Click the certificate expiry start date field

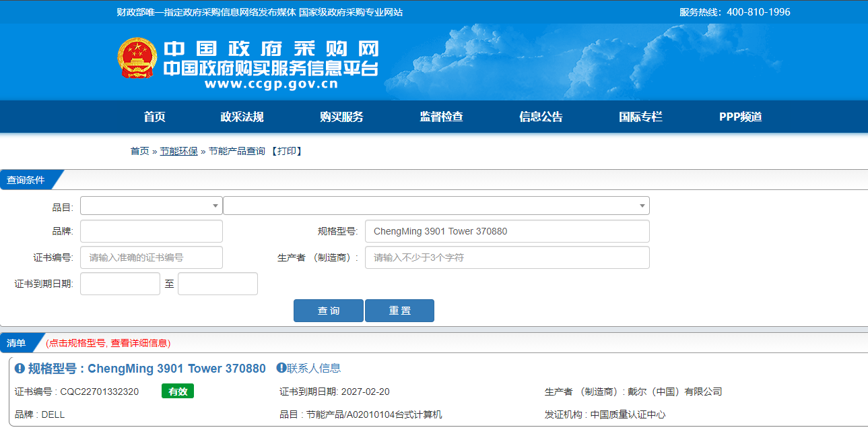[120, 284]
